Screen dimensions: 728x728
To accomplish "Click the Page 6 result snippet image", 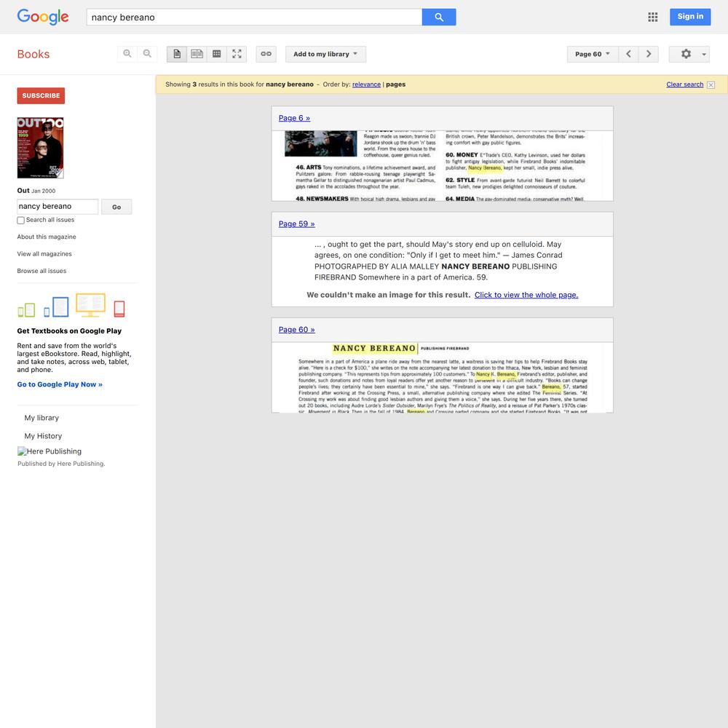I will click(x=442, y=166).
